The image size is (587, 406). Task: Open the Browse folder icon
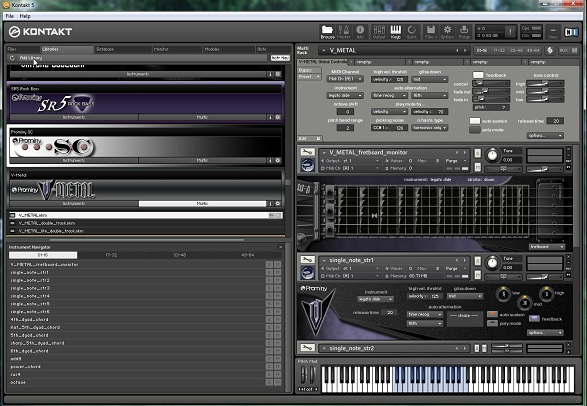click(x=327, y=32)
